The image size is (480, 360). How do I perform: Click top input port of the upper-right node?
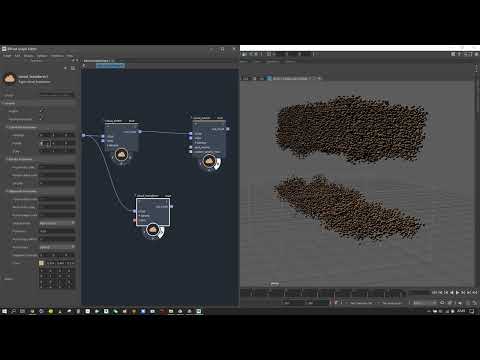[x=191, y=134]
